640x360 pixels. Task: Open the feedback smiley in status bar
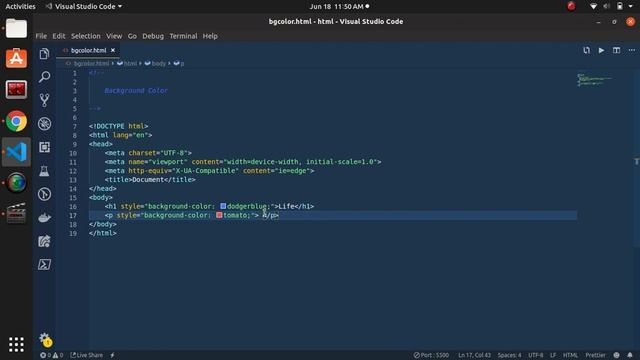616,355
